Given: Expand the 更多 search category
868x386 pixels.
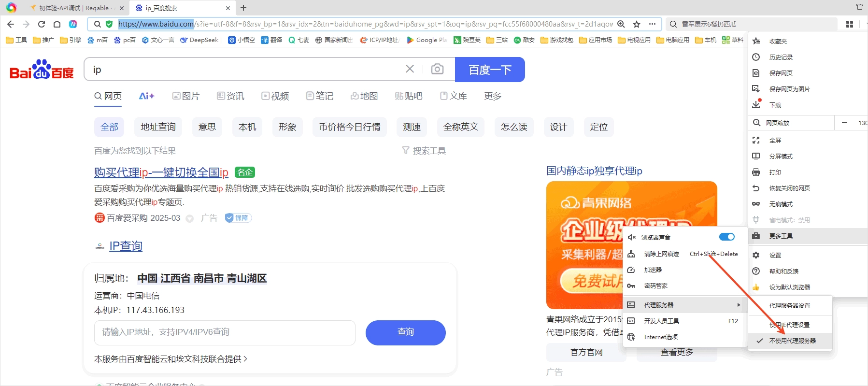Looking at the screenshot, I should [493, 96].
